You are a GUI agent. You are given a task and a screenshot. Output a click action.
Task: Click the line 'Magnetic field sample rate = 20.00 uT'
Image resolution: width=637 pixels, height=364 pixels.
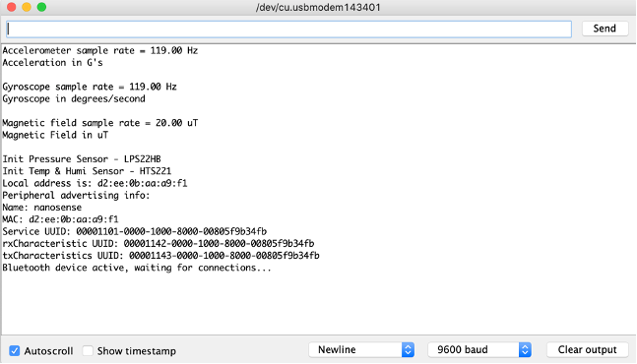coord(100,123)
